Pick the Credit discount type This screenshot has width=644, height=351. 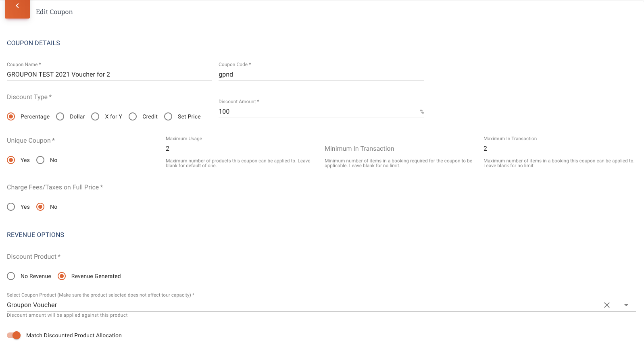click(x=133, y=116)
